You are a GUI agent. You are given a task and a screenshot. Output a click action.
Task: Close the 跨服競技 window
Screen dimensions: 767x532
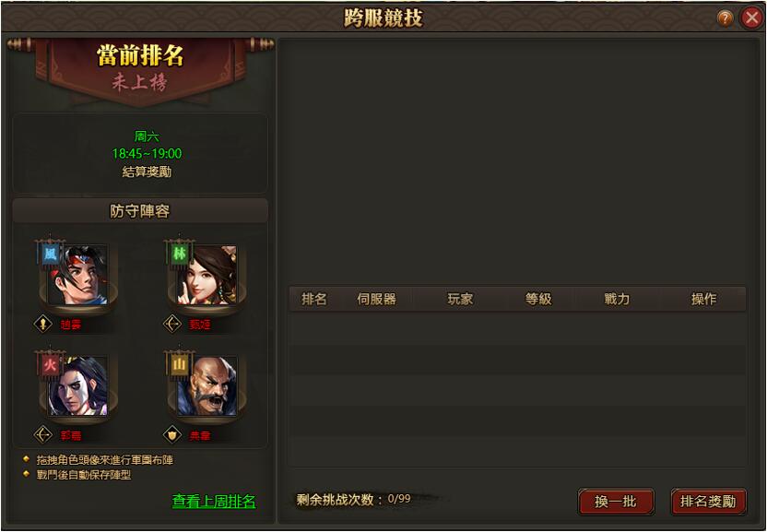pos(752,18)
